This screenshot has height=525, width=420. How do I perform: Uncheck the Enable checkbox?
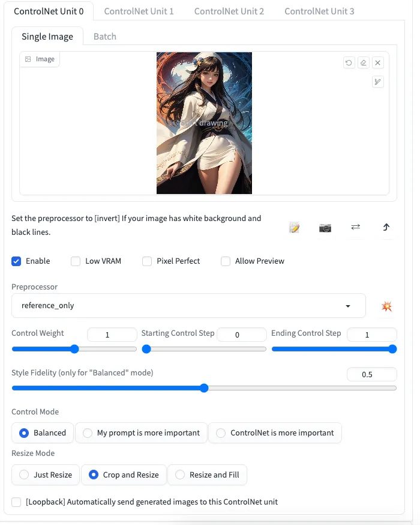pyautogui.click(x=17, y=261)
